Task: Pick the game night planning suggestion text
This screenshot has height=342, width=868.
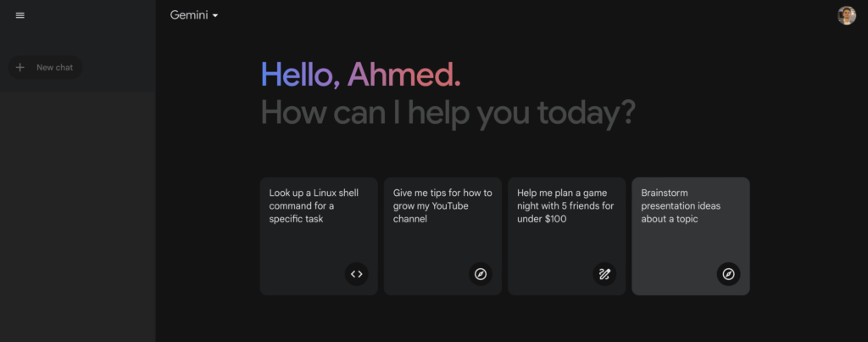Action: 565,205
